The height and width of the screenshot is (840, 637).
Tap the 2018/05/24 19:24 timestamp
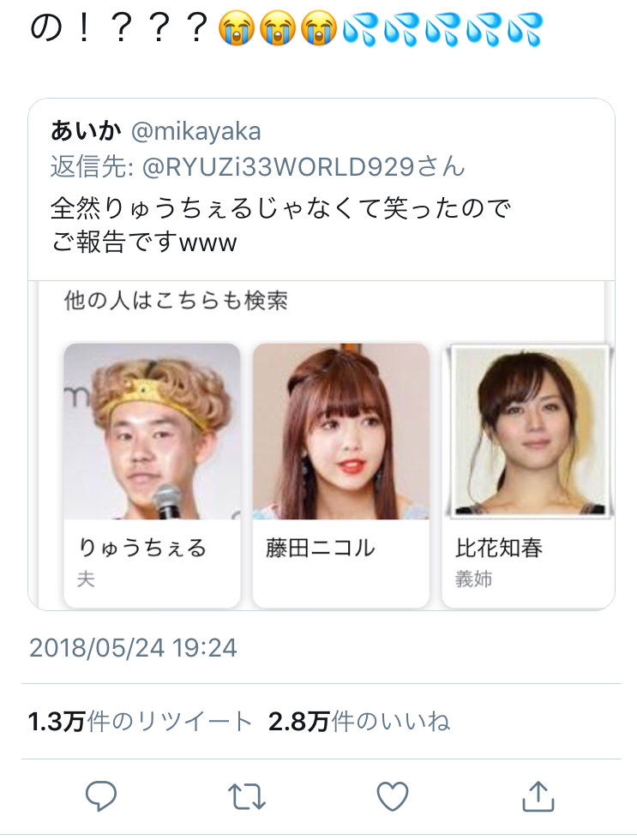coord(133,648)
